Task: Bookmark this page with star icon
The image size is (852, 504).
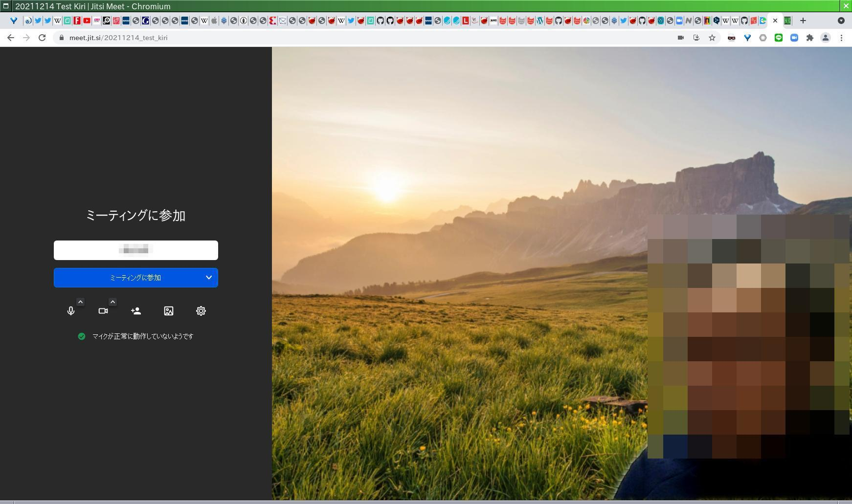Action: (712, 38)
